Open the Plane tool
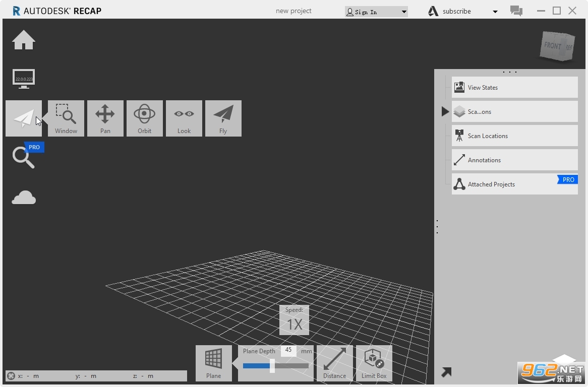Image resolution: width=588 pixels, height=387 pixels. [214, 363]
